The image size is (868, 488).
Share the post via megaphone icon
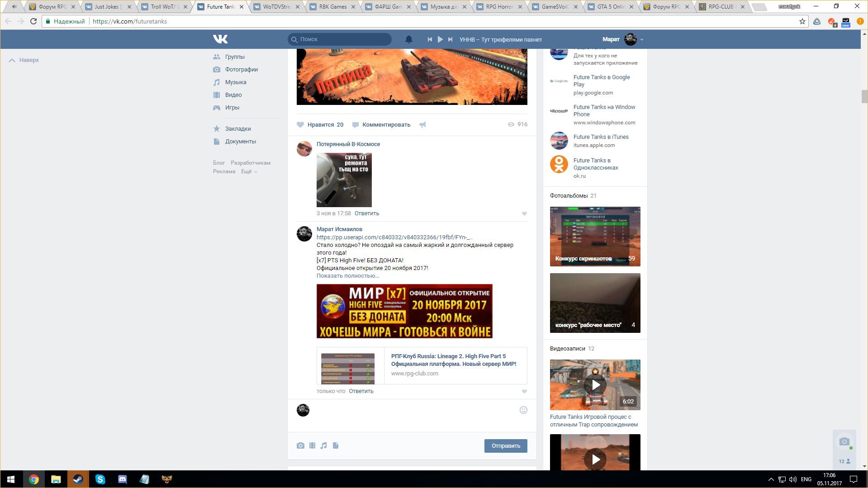point(422,125)
